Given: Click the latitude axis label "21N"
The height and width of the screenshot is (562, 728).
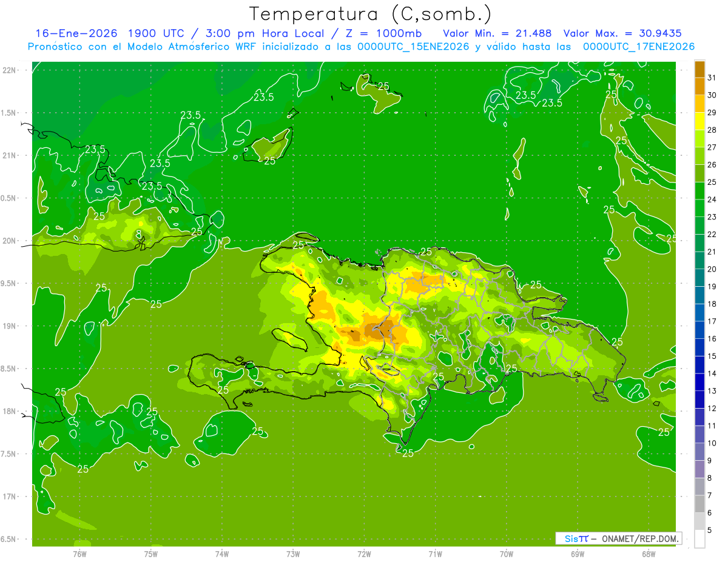Looking at the screenshot, I should point(10,155).
